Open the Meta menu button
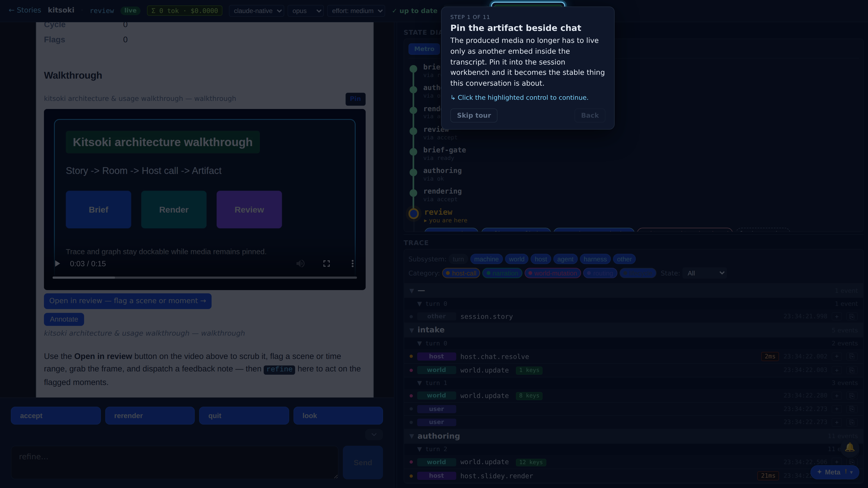 834,472
